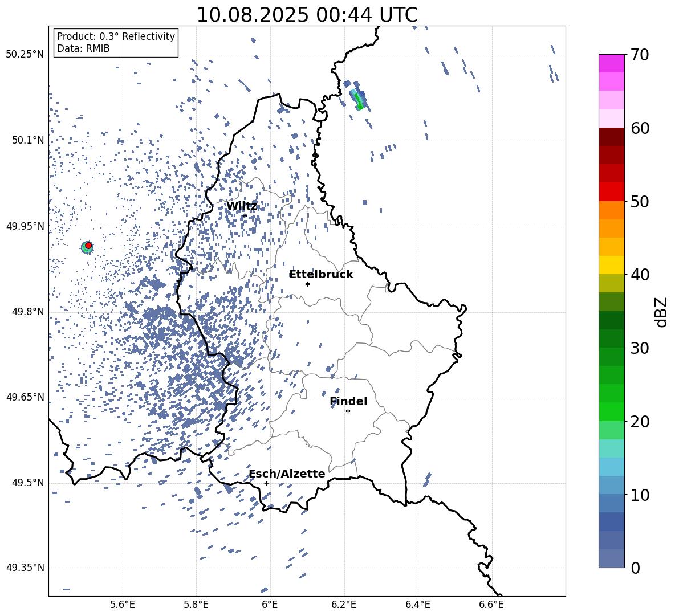Click the title '10.08.2025 00:44 UTC'

click(x=307, y=15)
